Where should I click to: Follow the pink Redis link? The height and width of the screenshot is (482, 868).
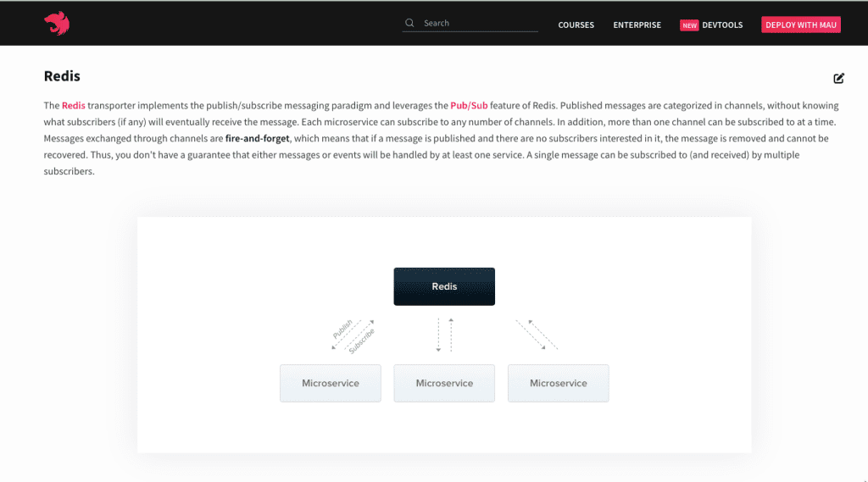coord(73,105)
